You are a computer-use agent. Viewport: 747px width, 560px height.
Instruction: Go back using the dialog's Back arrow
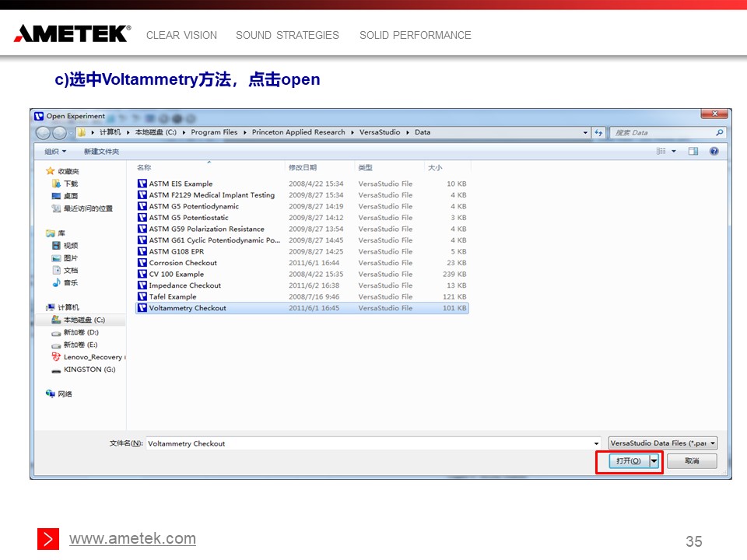[x=43, y=133]
